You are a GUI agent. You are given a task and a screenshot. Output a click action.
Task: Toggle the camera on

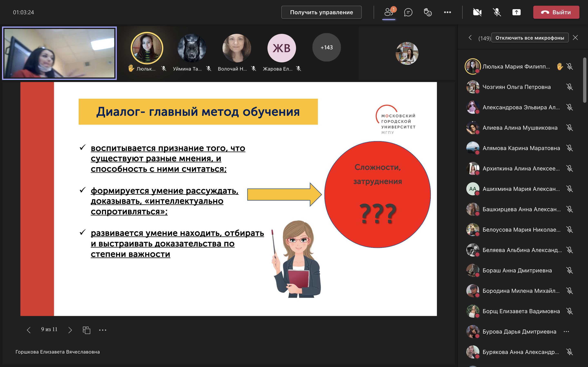[477, 12]
